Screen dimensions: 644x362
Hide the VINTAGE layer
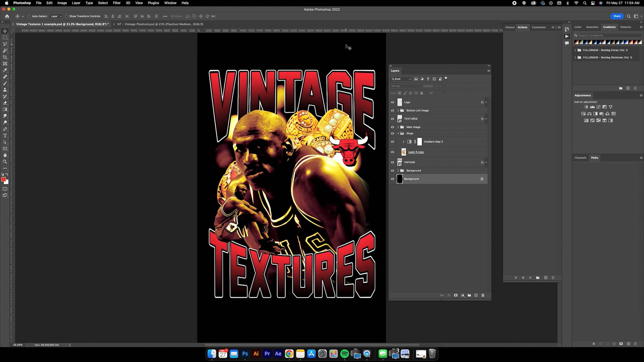point(392,162)
